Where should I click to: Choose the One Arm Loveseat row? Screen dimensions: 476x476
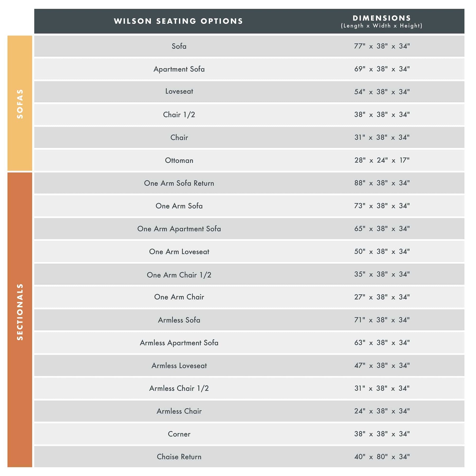pyautogui.click(x=179, y=251)
